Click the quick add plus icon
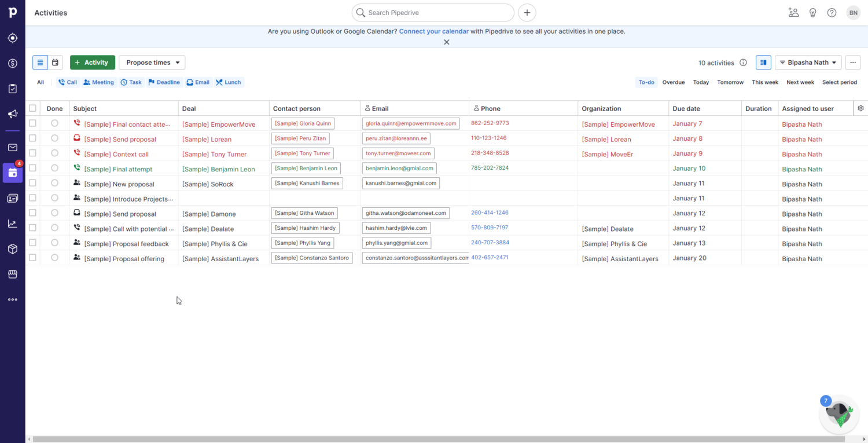This screenshot has height=443, width=868. coord(527,13)
